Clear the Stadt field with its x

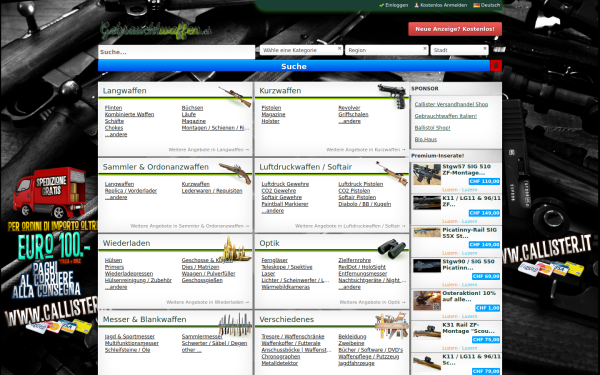coord(485,49)
